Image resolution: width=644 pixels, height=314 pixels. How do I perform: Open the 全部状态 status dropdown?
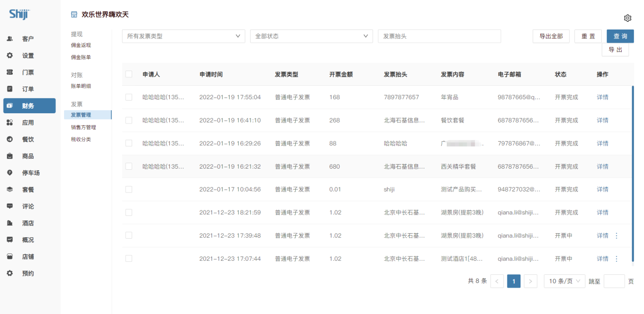tap(312, 36)
